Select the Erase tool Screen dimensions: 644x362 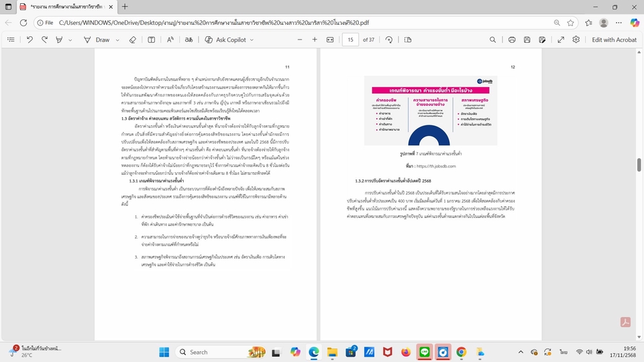point(132,40)
